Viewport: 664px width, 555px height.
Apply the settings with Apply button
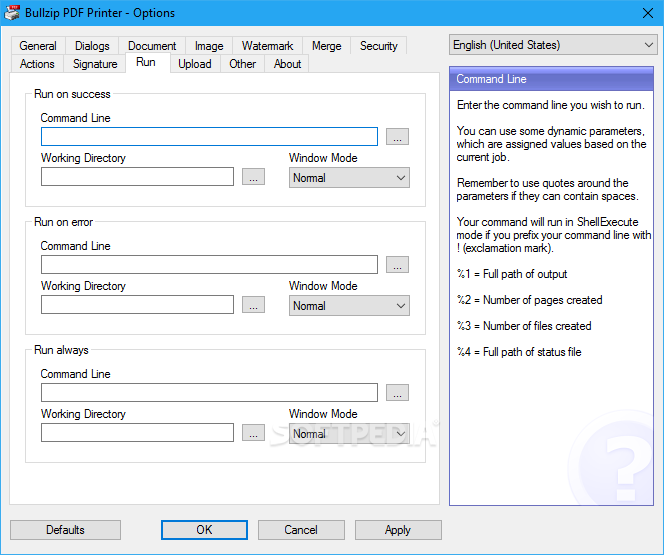(398, 530)
